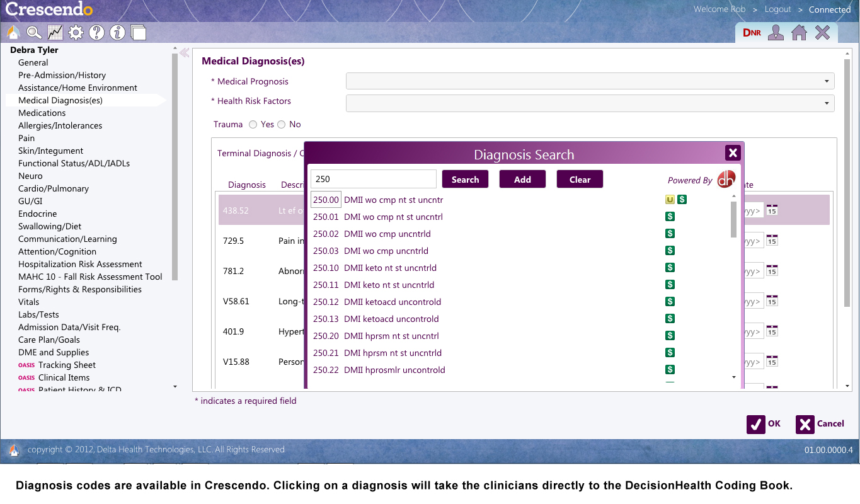The width and height of the screenshot is (860, 504).
Task: Open calendar for the V58.61 row
Action: coord(772,301)
